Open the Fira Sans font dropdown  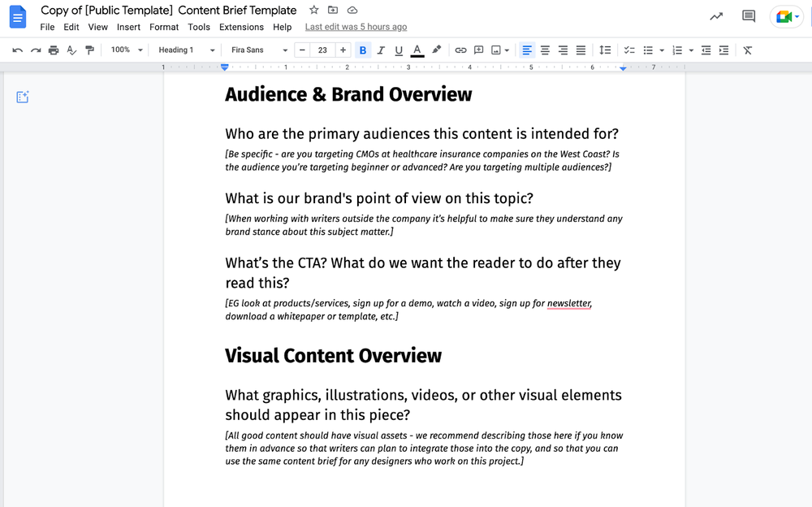click(x=258, y=50)
